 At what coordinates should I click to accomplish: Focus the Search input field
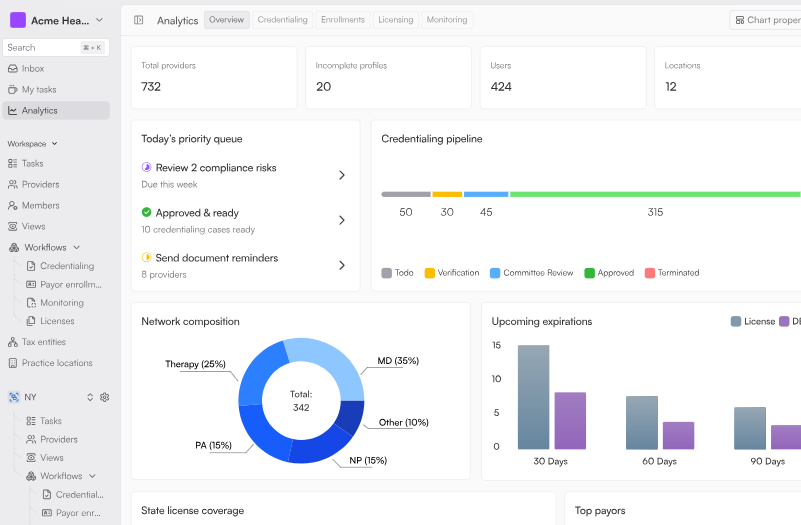click(56, 47)
